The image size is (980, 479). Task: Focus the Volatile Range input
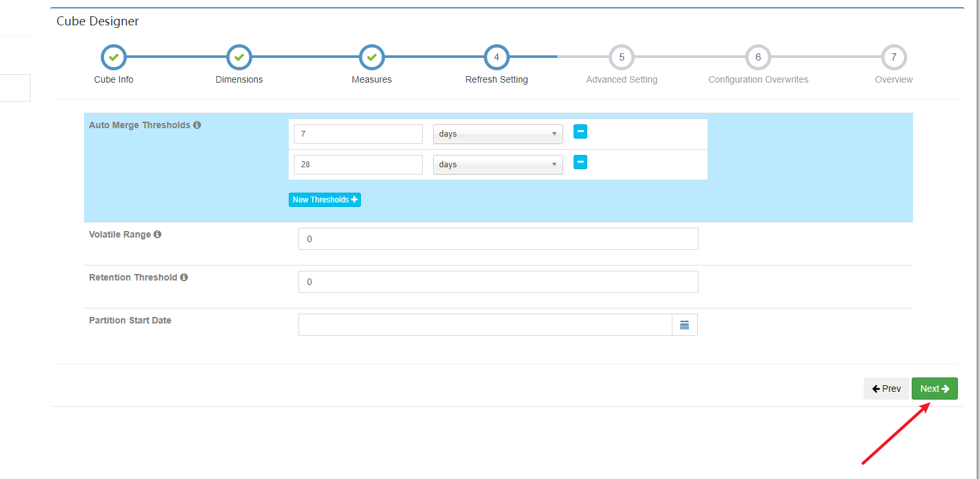[498, 239]
